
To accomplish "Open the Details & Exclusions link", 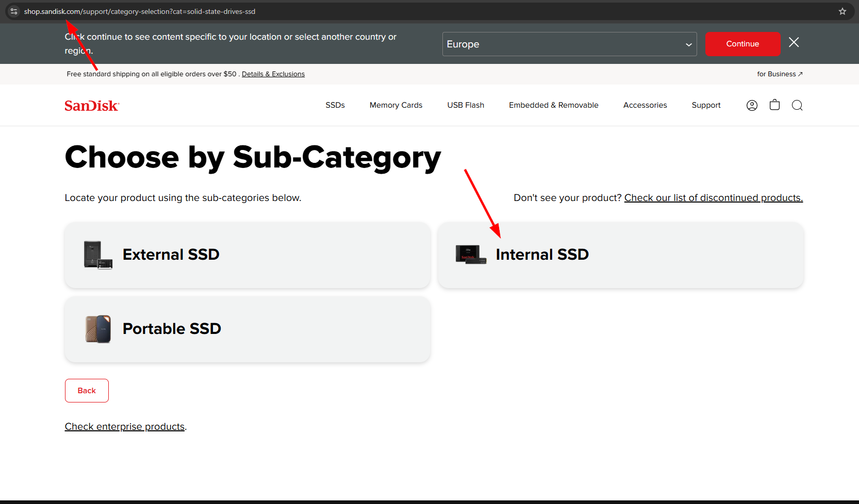I will pos(273,74).
